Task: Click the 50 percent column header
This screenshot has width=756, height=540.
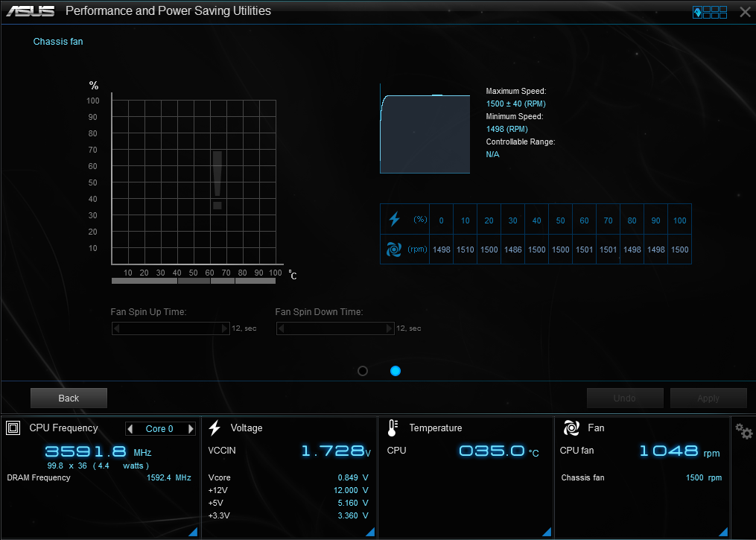Action: [561, 220]
